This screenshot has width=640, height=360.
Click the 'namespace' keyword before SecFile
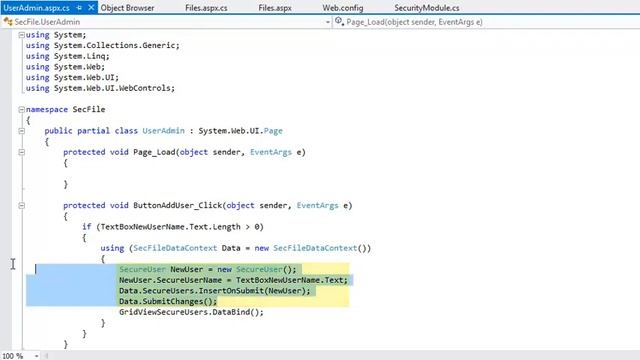[47, 109]
